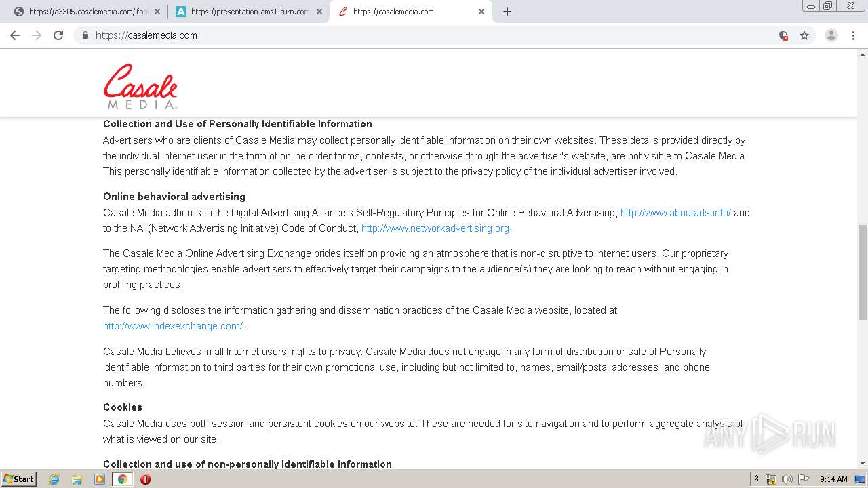
Task: Close the presentation-ams1.turn.com tab
Action: [x=319, y=12]
